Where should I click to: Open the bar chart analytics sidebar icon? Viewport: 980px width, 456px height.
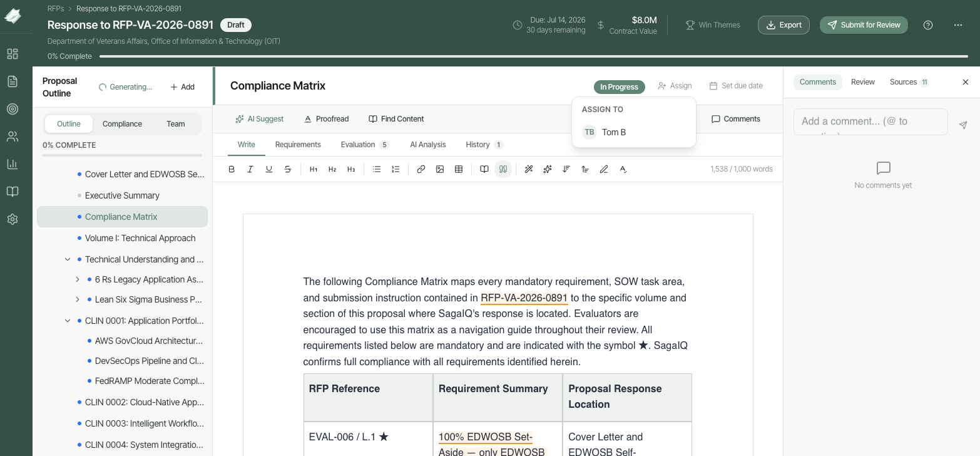pyautogui.click(x=13, y=164)
